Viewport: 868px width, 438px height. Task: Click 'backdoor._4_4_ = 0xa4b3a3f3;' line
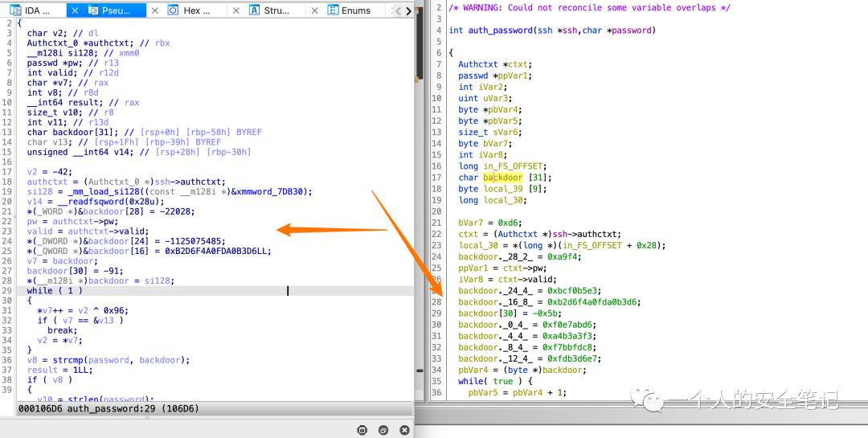(x=526, y=336)
